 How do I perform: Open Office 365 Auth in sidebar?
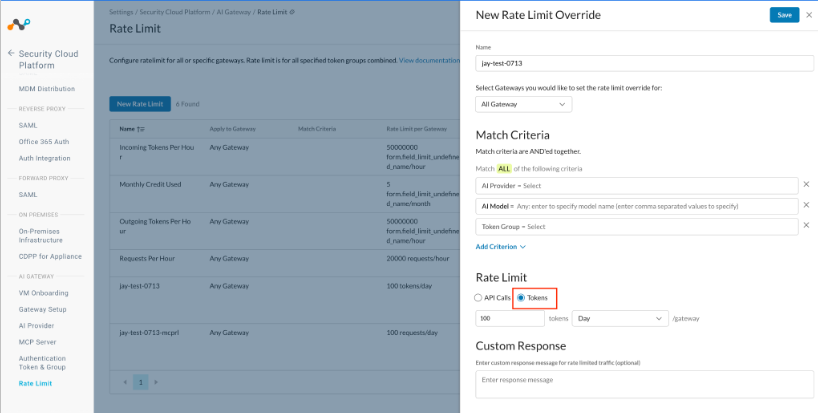(44, 142)
